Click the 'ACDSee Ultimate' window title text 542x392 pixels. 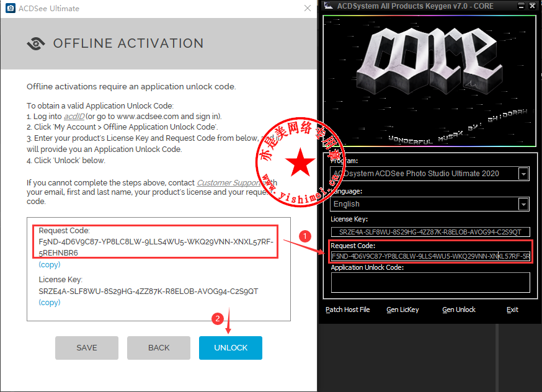coord(49,9)
